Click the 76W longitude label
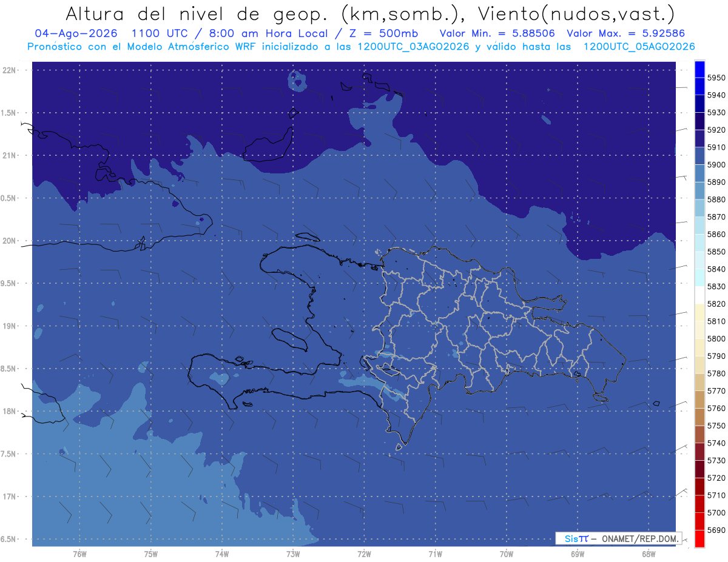The height and width of the screenshot is (562, 728). point(79,554)
